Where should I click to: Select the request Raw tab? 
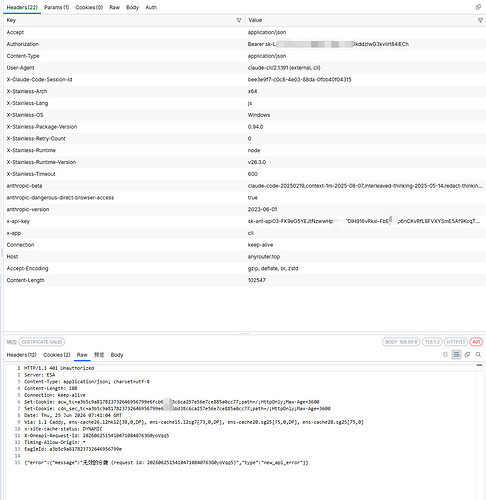(x=114, y=7)
